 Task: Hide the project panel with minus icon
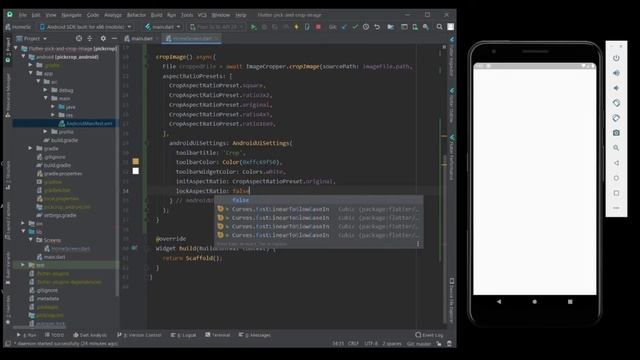pos(114,38)
